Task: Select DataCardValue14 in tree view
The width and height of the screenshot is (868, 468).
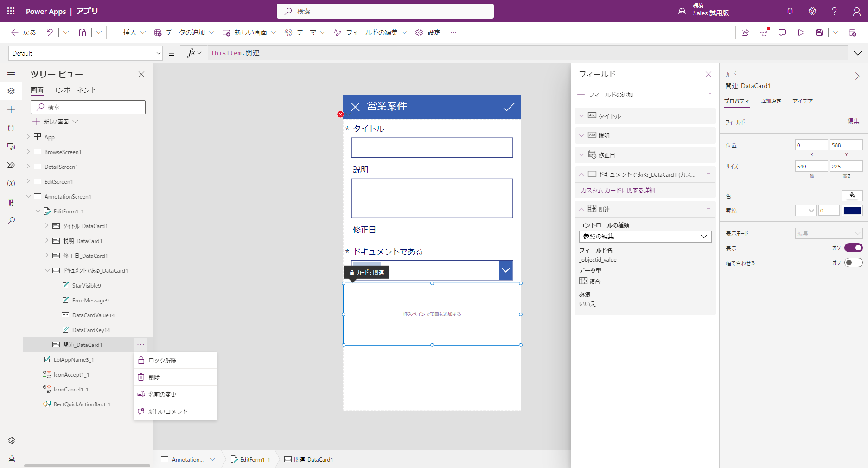Action: [93, 315]
